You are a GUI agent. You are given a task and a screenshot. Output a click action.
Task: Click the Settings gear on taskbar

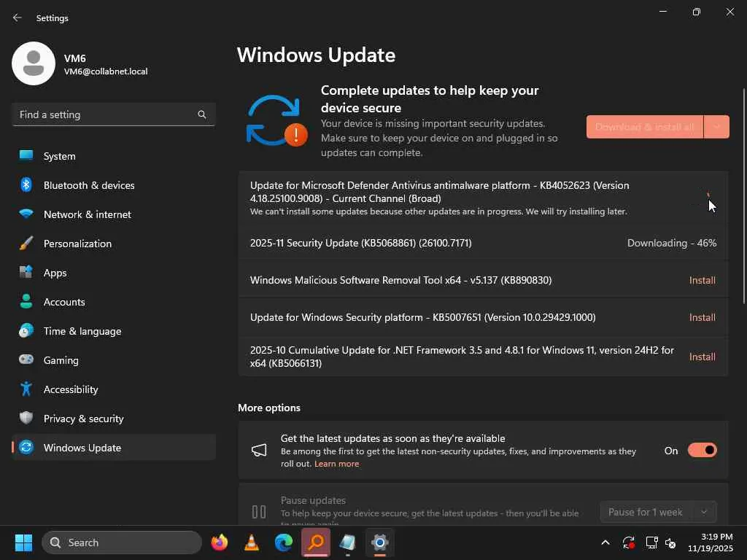(x=379, y=542)
